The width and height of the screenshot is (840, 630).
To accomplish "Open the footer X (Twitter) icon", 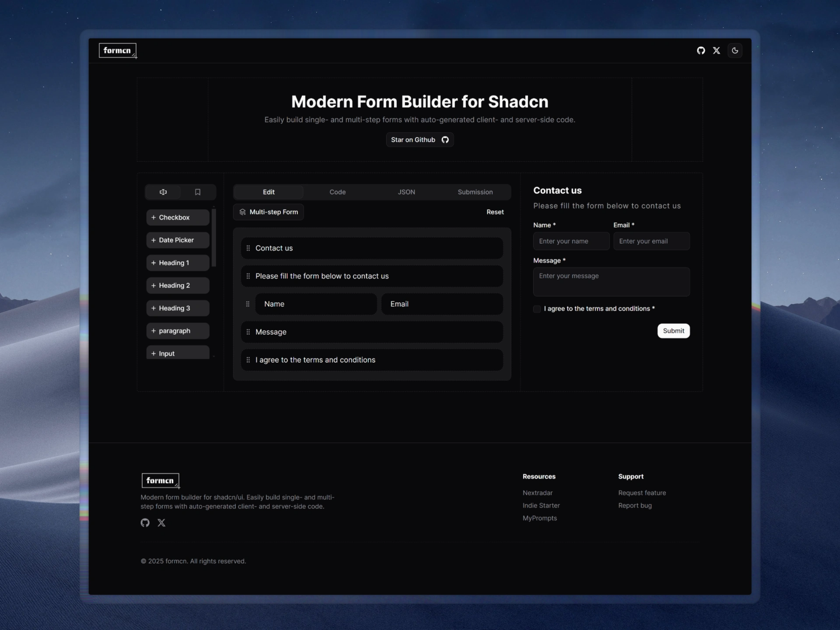I will click(x=161, y=523).
